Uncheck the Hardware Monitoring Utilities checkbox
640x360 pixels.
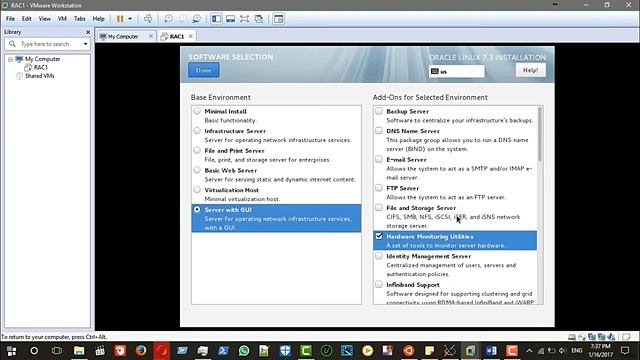[379, 236]
